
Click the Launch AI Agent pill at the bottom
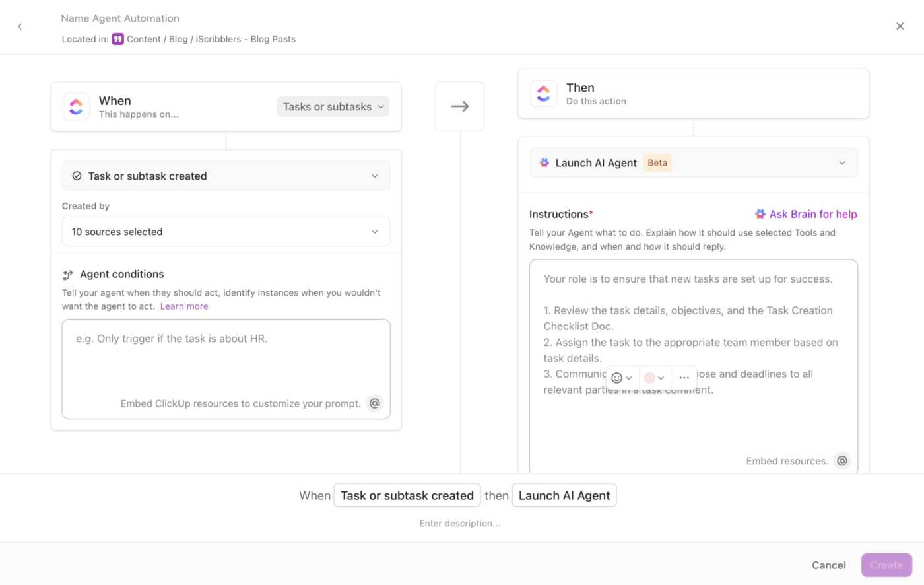[x=564, y=495]
